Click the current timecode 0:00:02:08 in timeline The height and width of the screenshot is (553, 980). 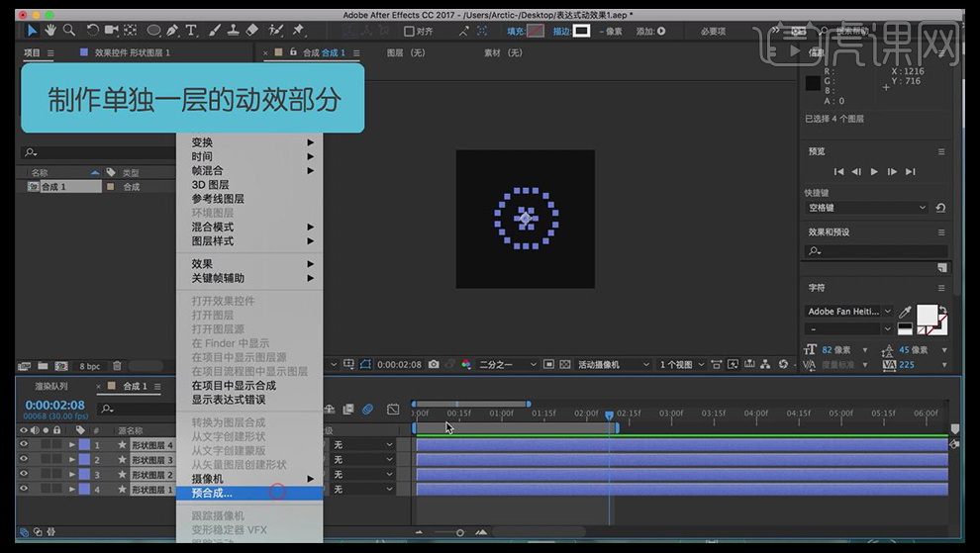pos(54,405)
